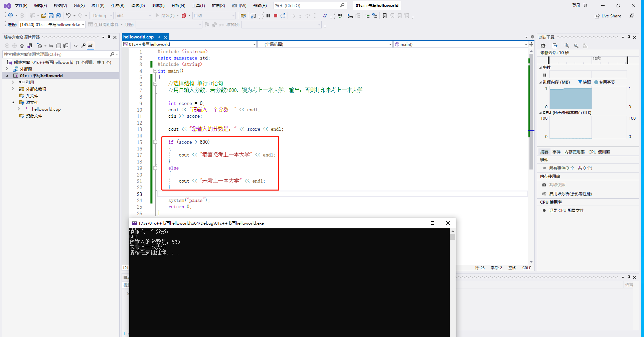
Task: Zoom in on the diagnostics timeline
Action: (567, 46)
